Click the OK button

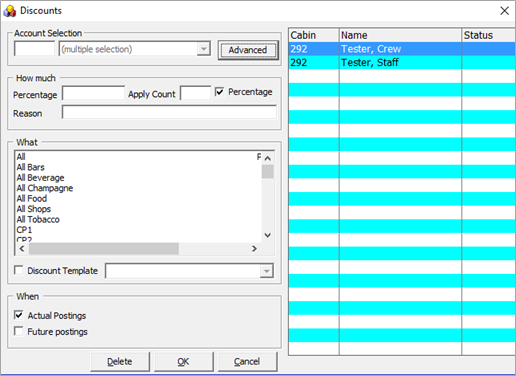pos(183,361)
